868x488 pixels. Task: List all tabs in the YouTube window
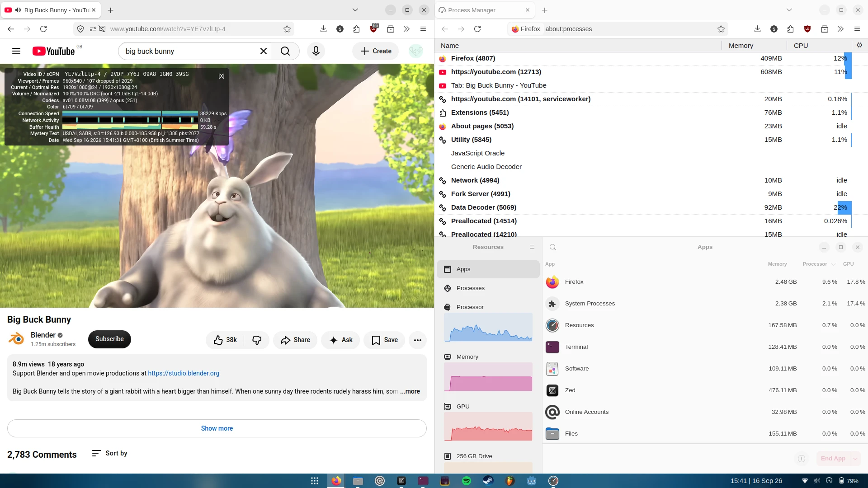pos(355,10)
